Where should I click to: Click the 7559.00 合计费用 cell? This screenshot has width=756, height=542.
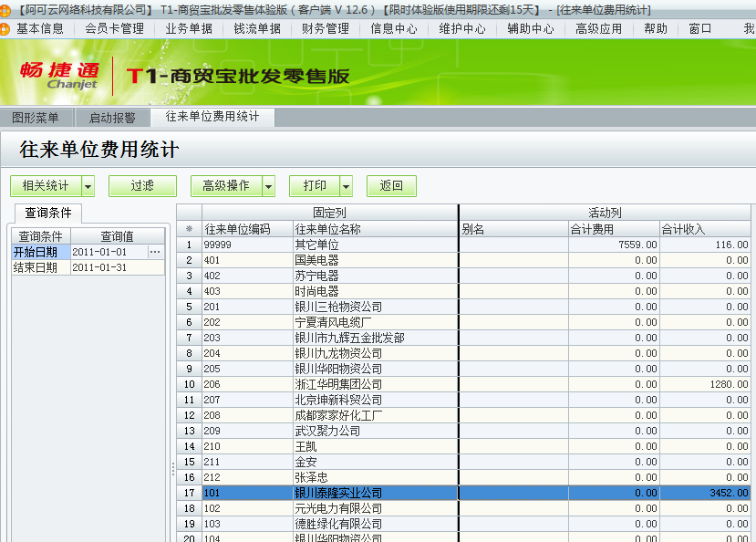pos(614,245)
